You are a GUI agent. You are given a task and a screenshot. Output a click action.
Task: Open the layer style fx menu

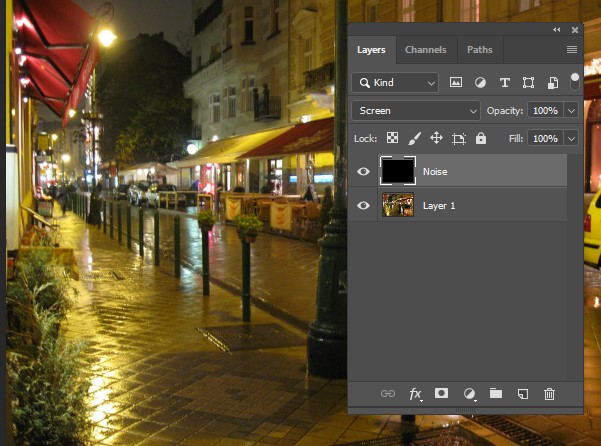tap(415, 394)
